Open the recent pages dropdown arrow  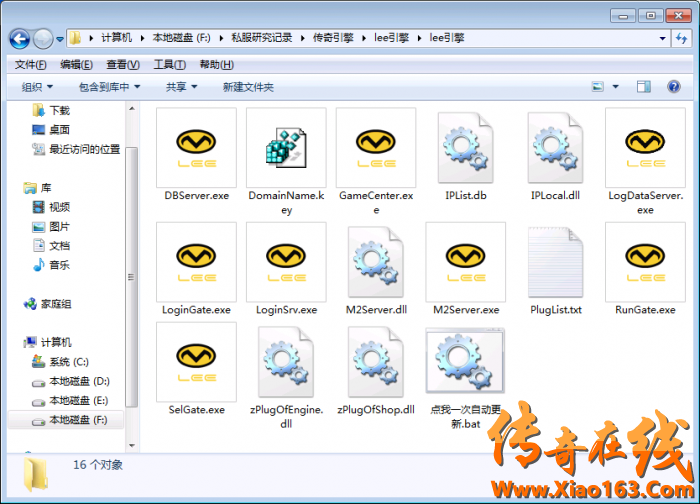click(59, 40)
